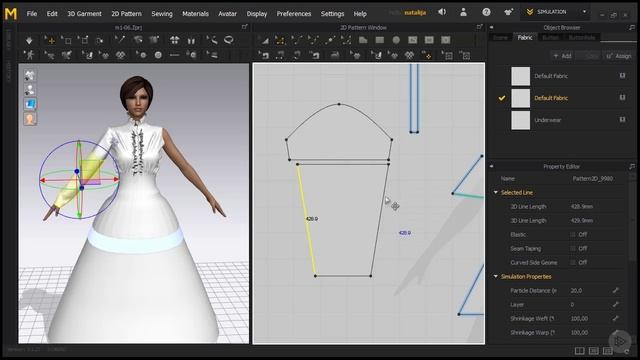The width and height of the screenshot is (640, 360).
Task: Open the Sewing menu
Action: [162, 13]
